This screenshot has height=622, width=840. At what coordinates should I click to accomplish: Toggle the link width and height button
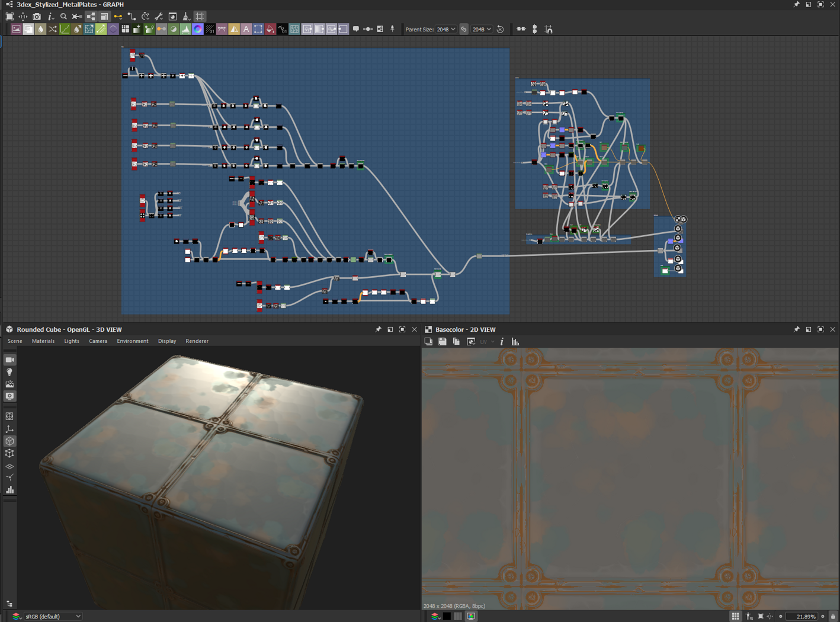[464, 29]
